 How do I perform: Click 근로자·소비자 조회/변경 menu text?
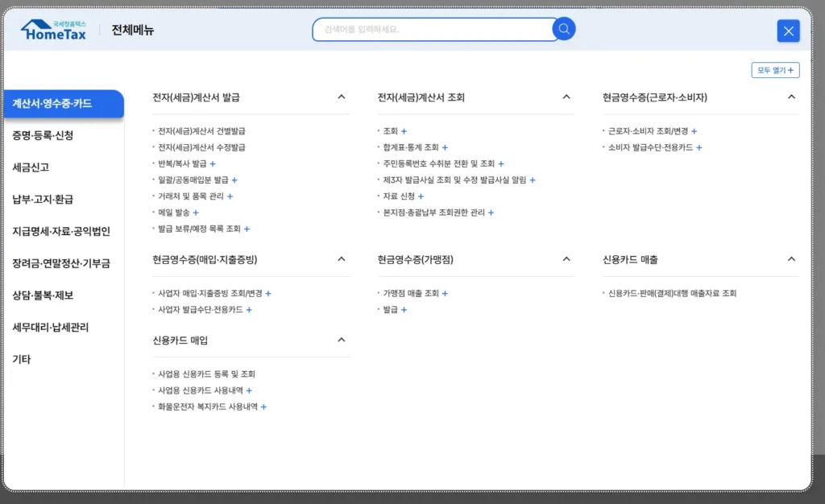(648, 131)
